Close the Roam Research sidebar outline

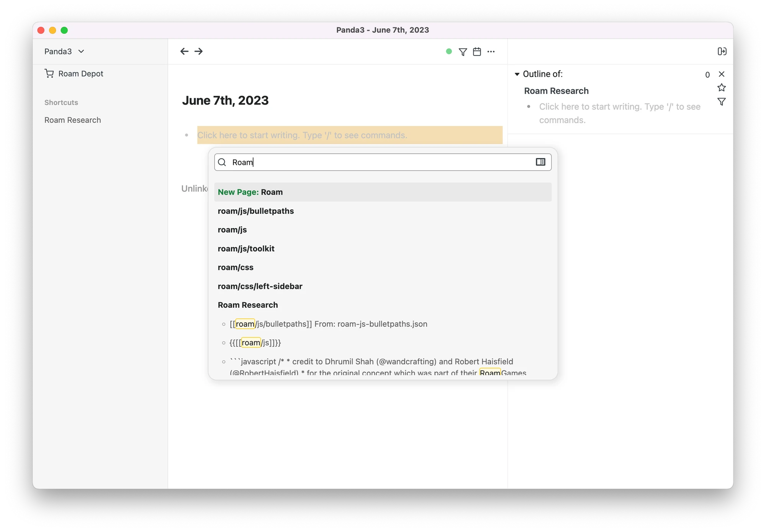(722, 74)
